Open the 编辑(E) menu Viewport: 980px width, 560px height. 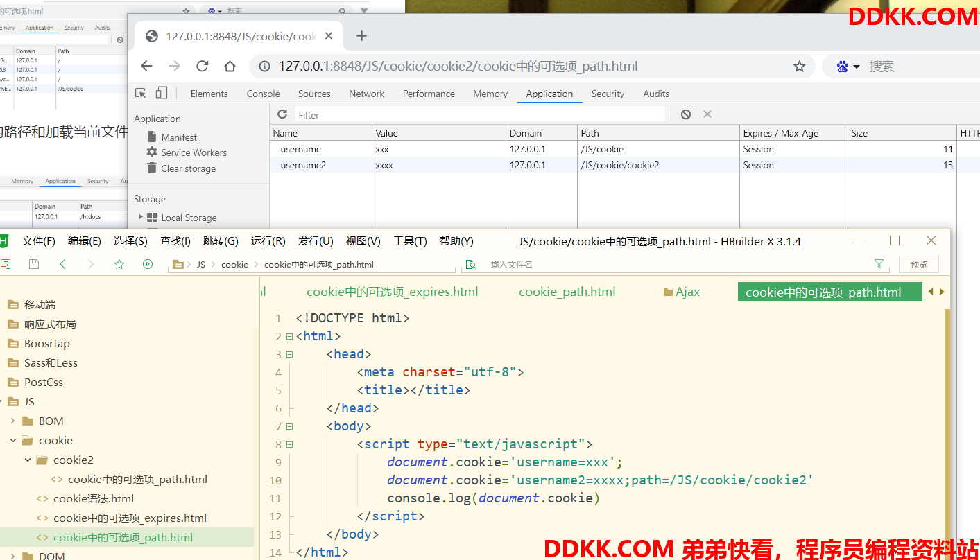tap(85, 241)
